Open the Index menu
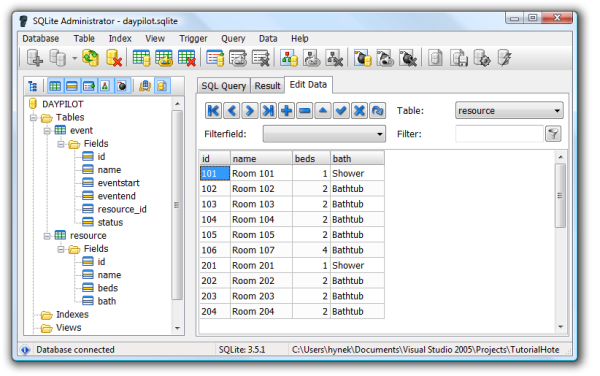Screen dimensions: 600x376 pyautogui.click(x=120, y=39)
